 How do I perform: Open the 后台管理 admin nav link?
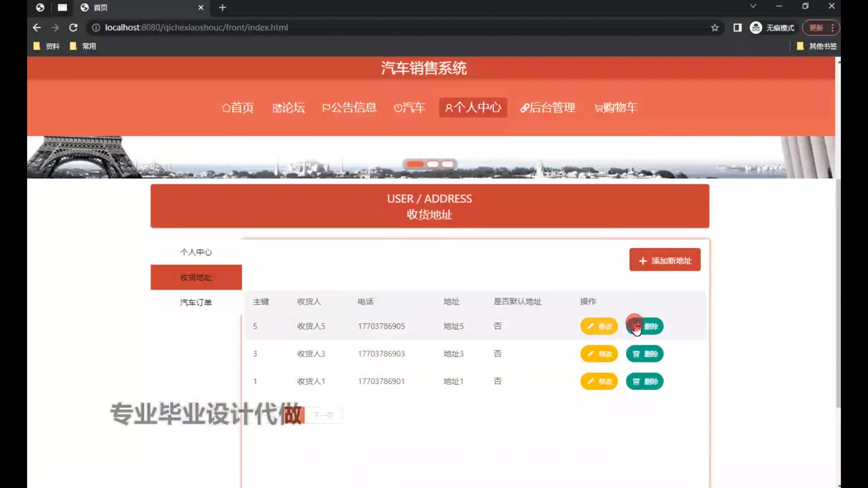(x=547, y=108)
